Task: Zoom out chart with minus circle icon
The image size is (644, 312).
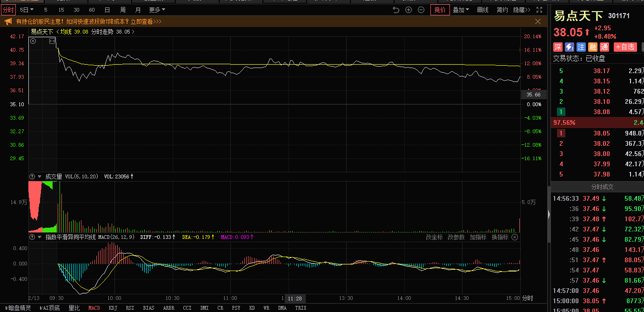Action: click(421, 10)
